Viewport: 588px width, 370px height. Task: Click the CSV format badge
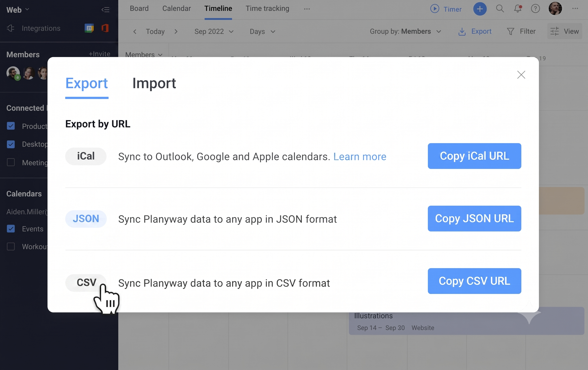86,283
